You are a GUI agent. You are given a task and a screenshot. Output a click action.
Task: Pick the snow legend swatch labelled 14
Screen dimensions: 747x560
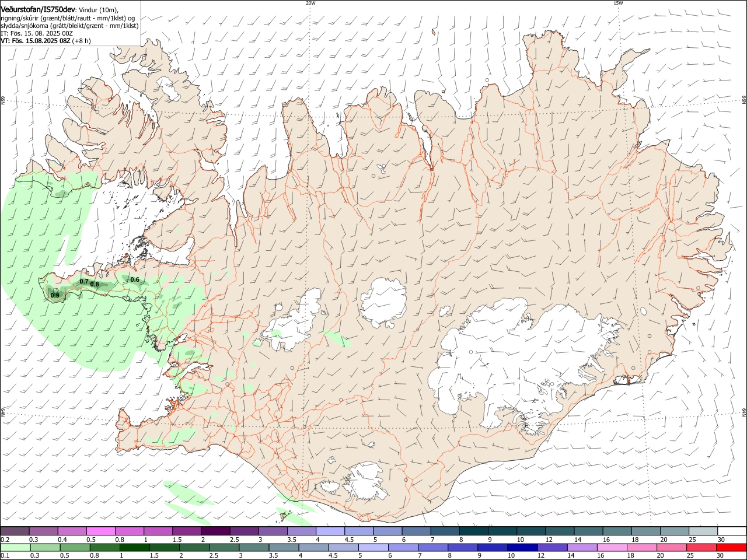point(589,531)
